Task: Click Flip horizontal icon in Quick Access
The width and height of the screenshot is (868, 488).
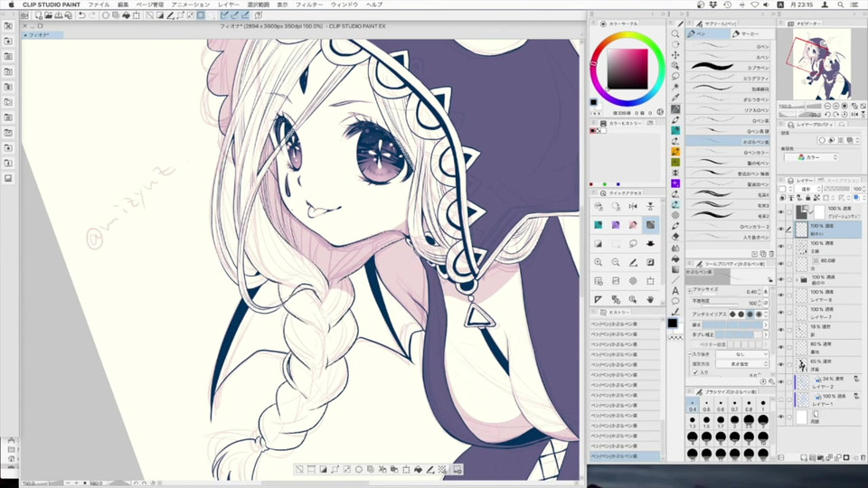Action: click(x=633, y=206)
